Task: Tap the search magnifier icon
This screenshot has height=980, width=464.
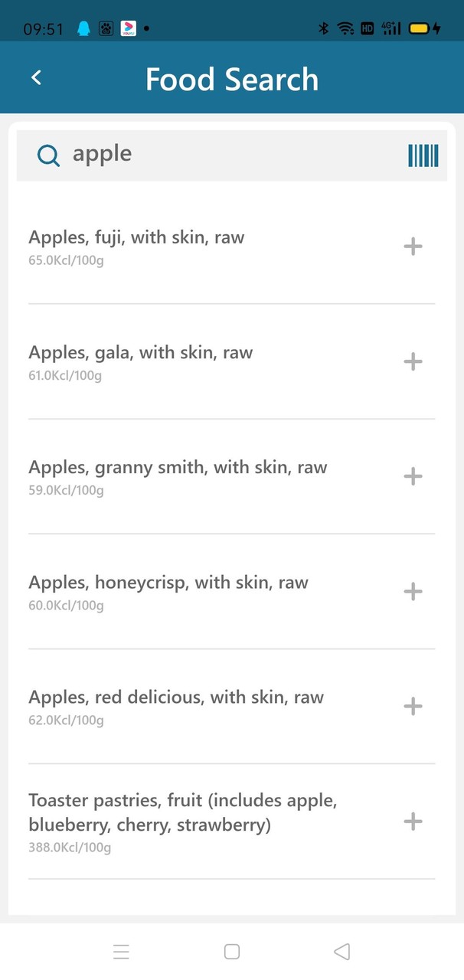Action: point(48,155)
